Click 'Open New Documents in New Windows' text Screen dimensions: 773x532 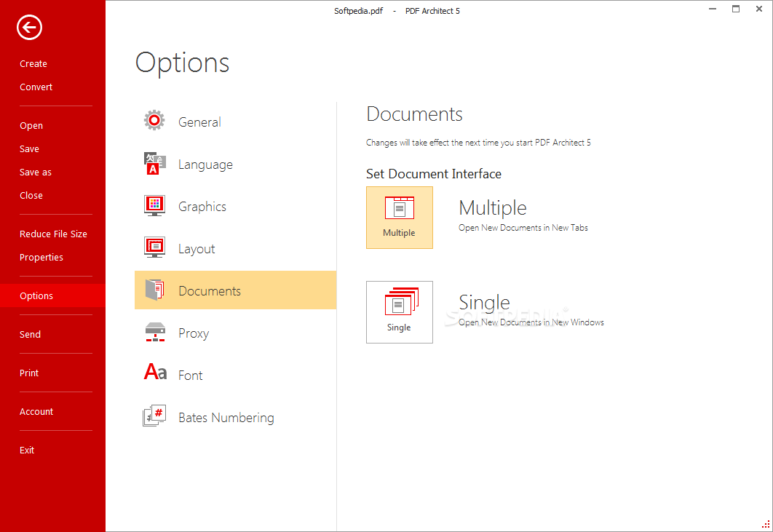pyautogui.click(x=531, y=322)
